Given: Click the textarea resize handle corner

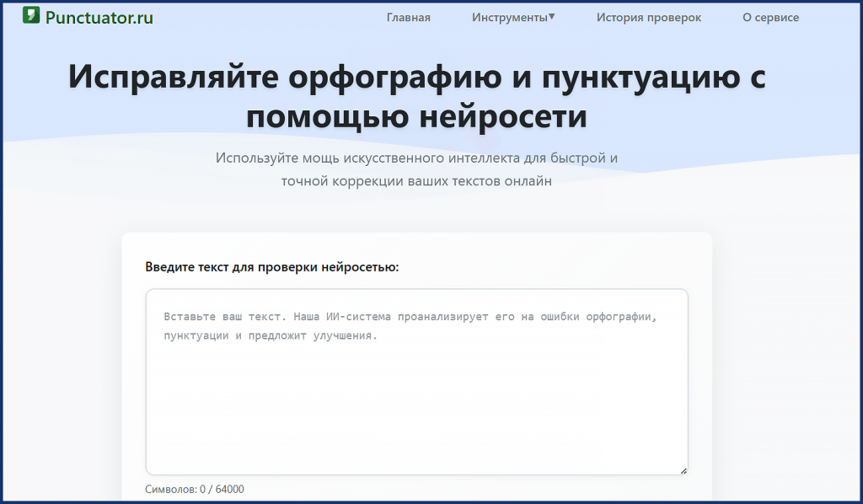Looking at the screenshot, I should pos(683,470).
